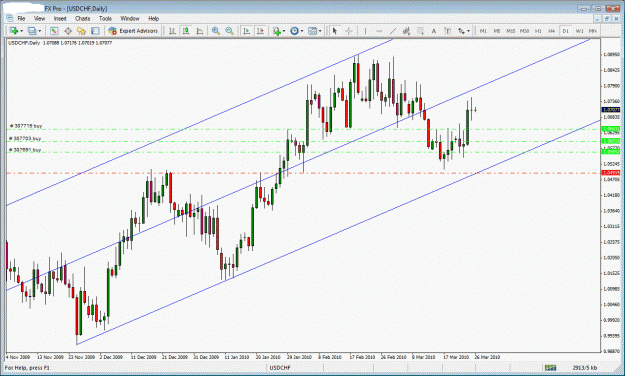Switch to Line Chart display

200,31
